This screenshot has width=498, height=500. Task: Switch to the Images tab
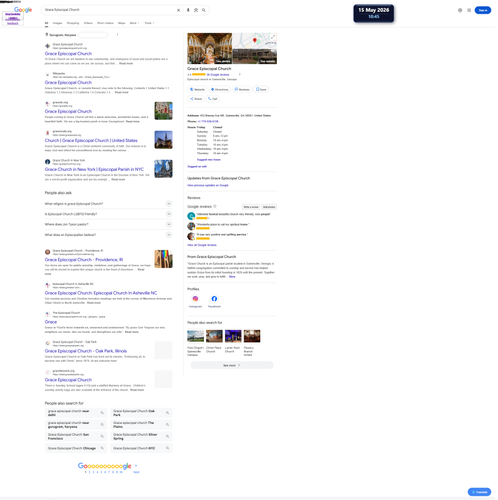tap(57, 23)
